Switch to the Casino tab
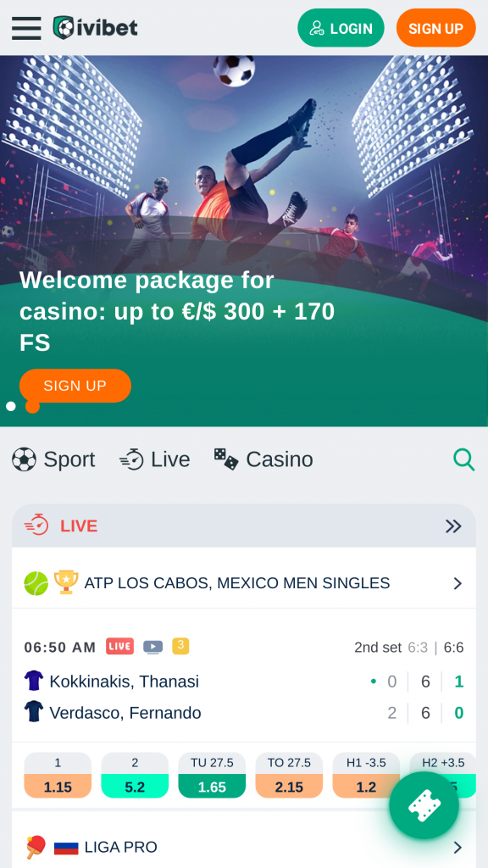The image size is (488, 868). (263, 459)
